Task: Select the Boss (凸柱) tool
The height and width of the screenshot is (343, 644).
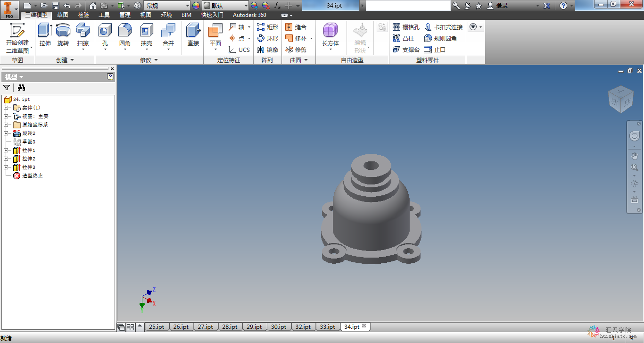Action: click(x=404, y=38)
